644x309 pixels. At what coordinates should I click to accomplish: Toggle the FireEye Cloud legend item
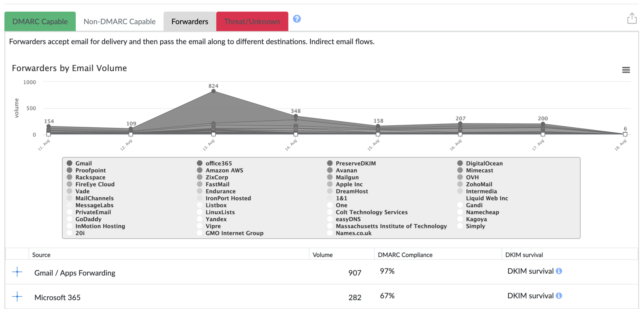(x=90, y=184)
